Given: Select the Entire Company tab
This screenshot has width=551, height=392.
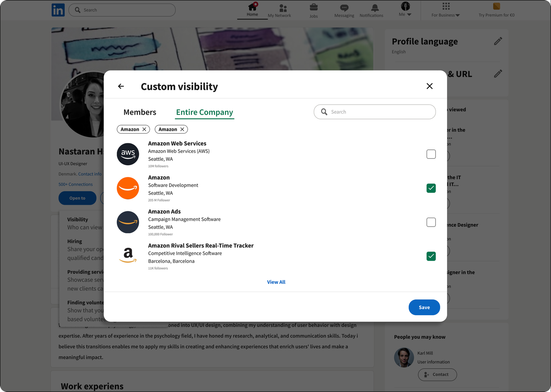Looking at the screenshot, I should click(x=205, y=112).
